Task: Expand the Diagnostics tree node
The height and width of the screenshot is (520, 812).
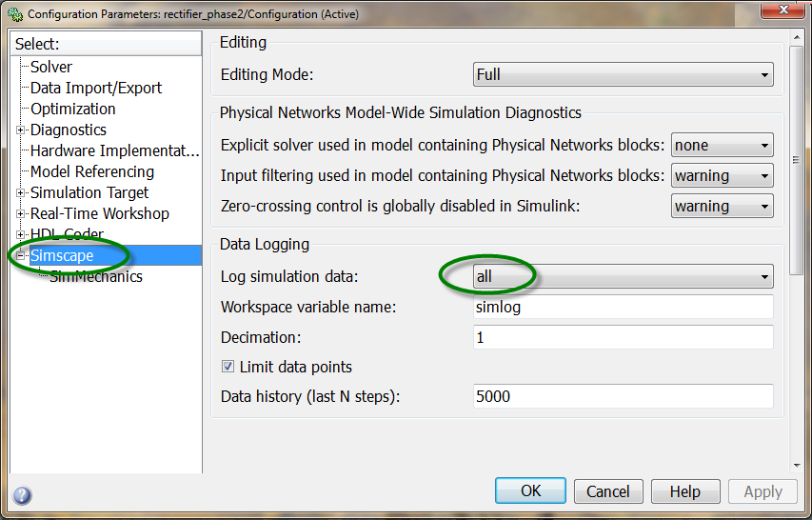Action: (21, 130)
